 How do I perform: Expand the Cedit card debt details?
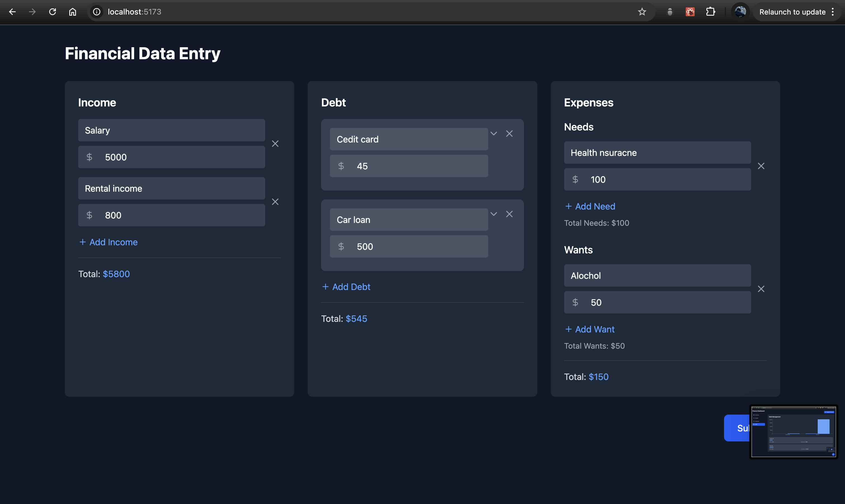click(493, 134)
